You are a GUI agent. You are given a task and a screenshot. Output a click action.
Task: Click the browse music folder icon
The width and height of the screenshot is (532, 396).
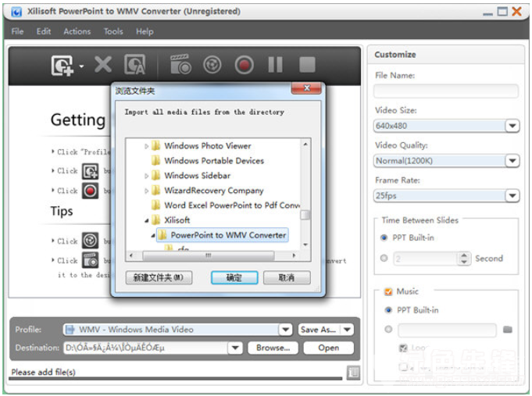tap(508, 330)
